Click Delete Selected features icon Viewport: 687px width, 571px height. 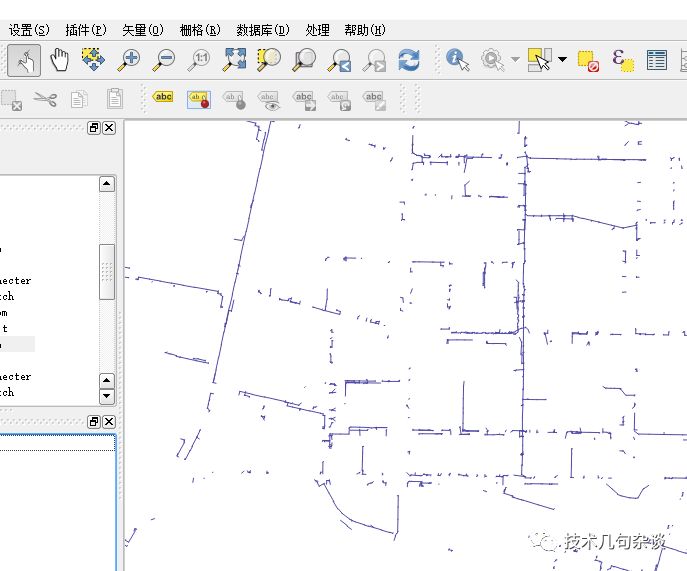[11, 100]
